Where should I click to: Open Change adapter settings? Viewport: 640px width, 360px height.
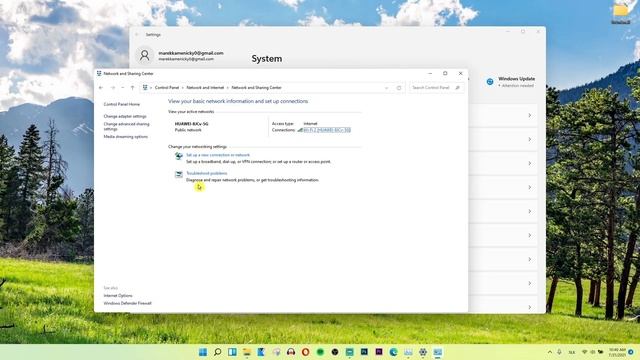click(125, 116)
